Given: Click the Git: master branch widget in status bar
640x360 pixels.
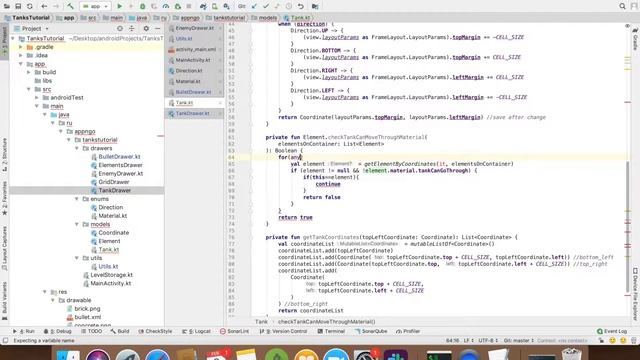Looking at the screenshot, I should [519, 340].
